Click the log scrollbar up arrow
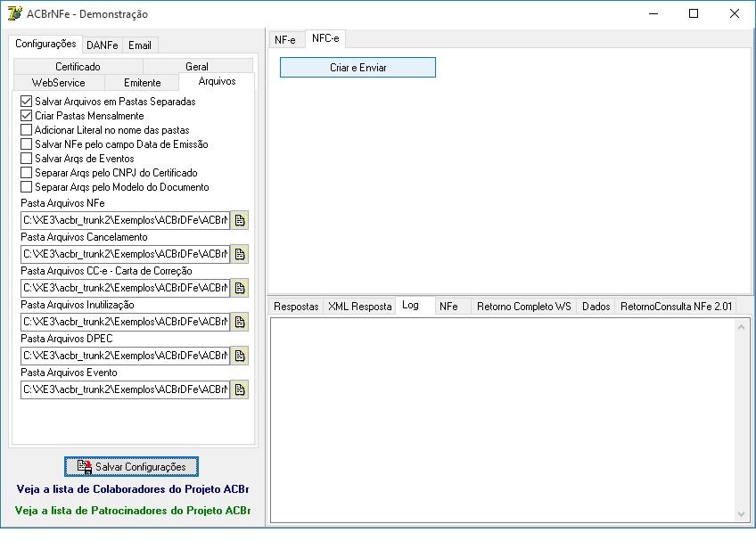This screenshot has height=549, width=756. pyautogui.click(x=742, y=327)
